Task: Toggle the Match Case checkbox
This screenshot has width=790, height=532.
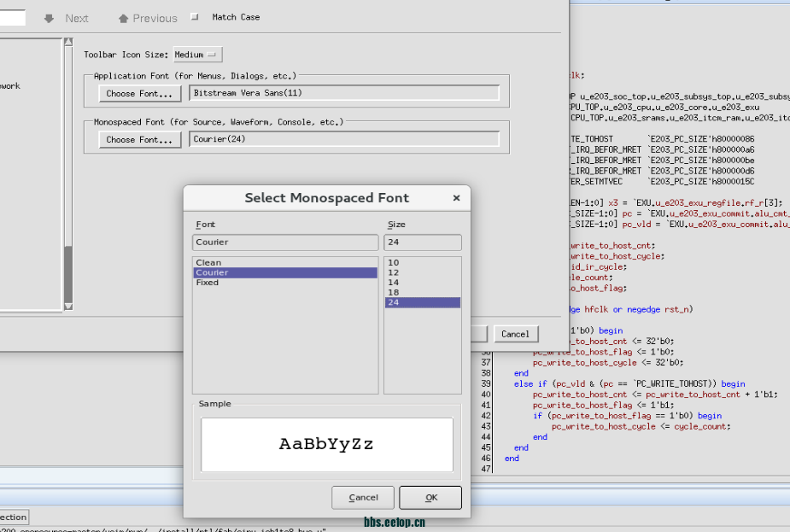Action: tap(195, 17)
